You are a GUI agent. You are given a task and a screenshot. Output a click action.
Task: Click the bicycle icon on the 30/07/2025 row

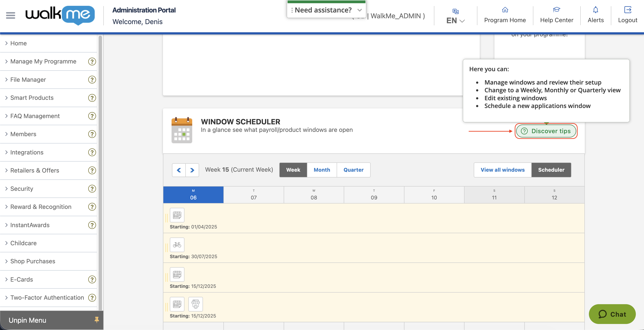tap(177, 245)
